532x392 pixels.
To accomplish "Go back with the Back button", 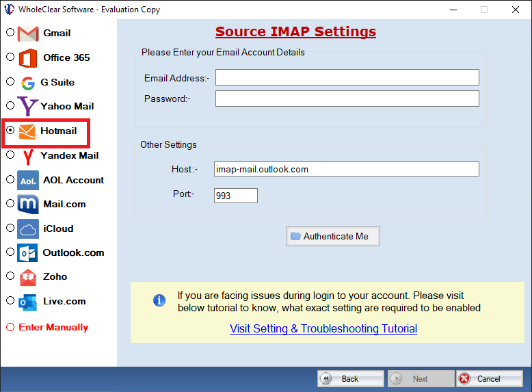I will pos(351,379).
